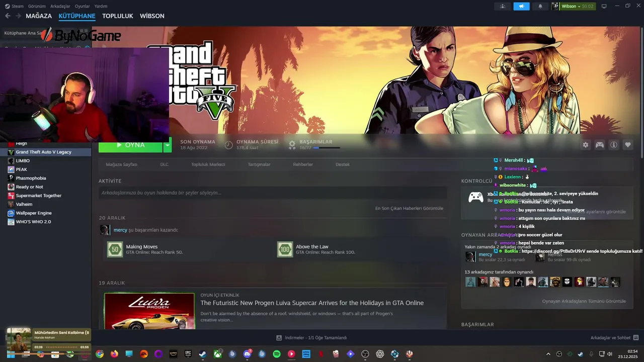The height and width of the screenshot is (362, 644).
Task: Open Chrome from the taskbar
Action: coord(100,354)
